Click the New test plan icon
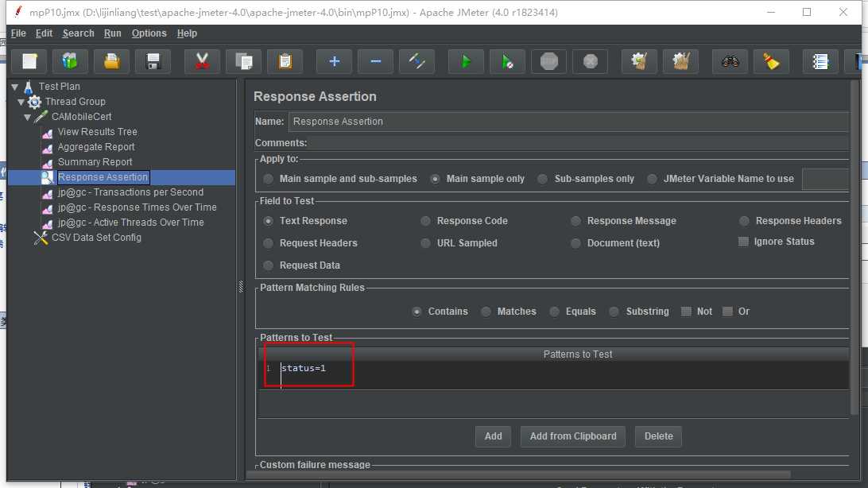This screenshot has width=868, height=488. pyautogui.click(x=29, y=61)
